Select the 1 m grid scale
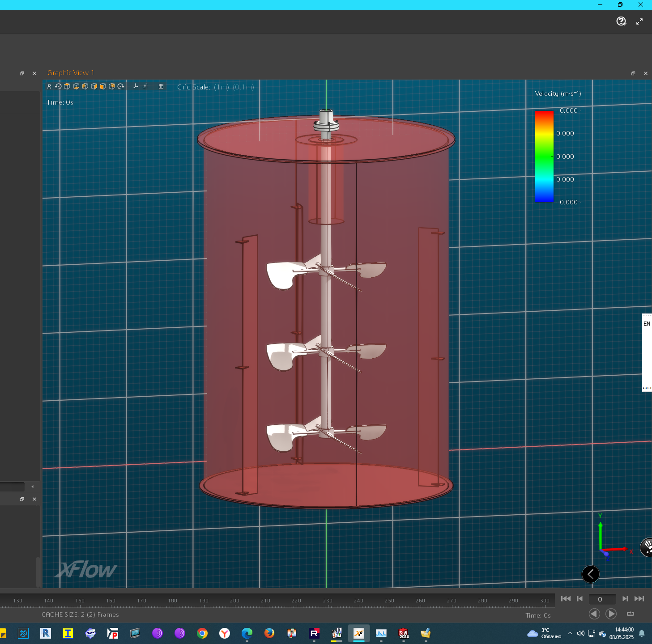This screenshot has width=652, height=644. tap(221, 87)
